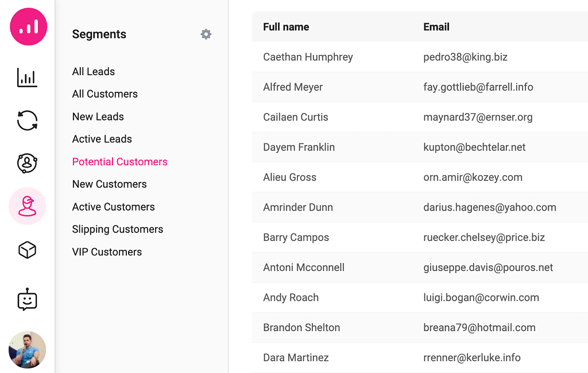This screenshot has width=588, height=373.
Task: Select the All Leads segment
Action: [x=94, y=72]
